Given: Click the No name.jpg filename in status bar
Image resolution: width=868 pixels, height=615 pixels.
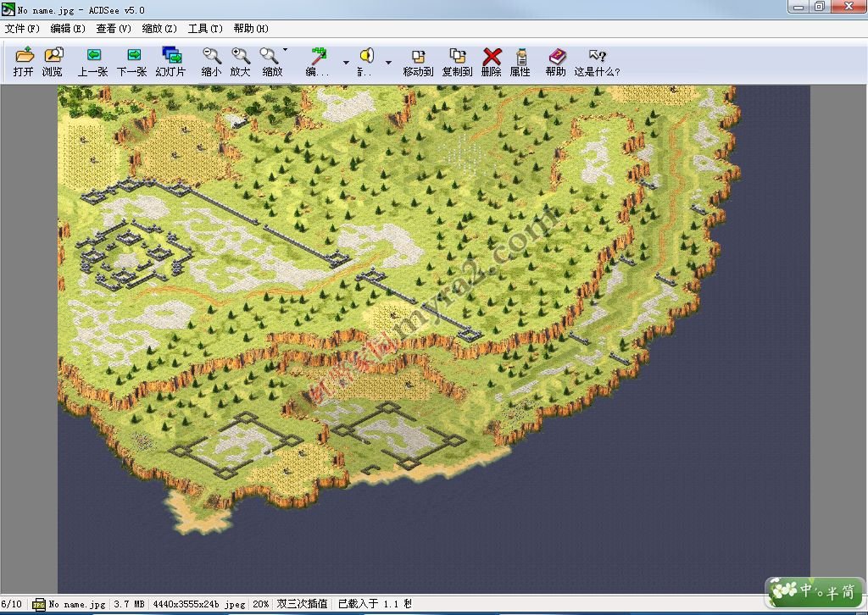Looking at the screenshot, I should click(77, 605).
